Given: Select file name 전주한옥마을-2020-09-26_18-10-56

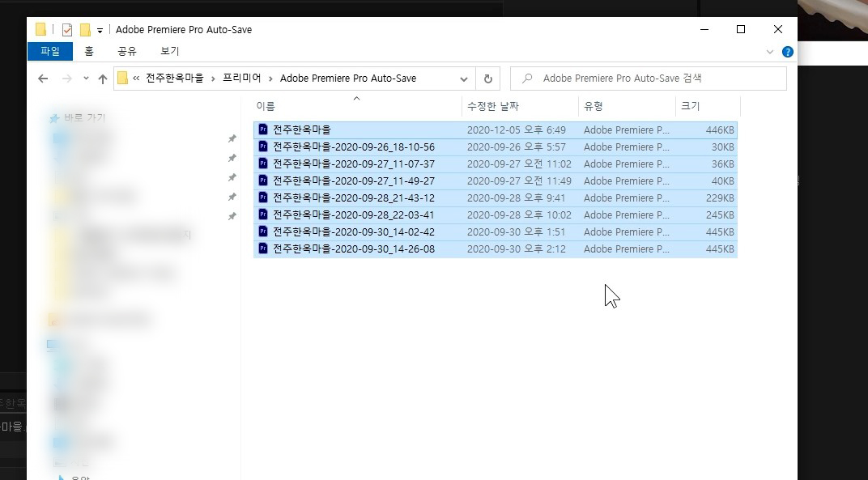Looking at the screenshot, I should 354,147.
